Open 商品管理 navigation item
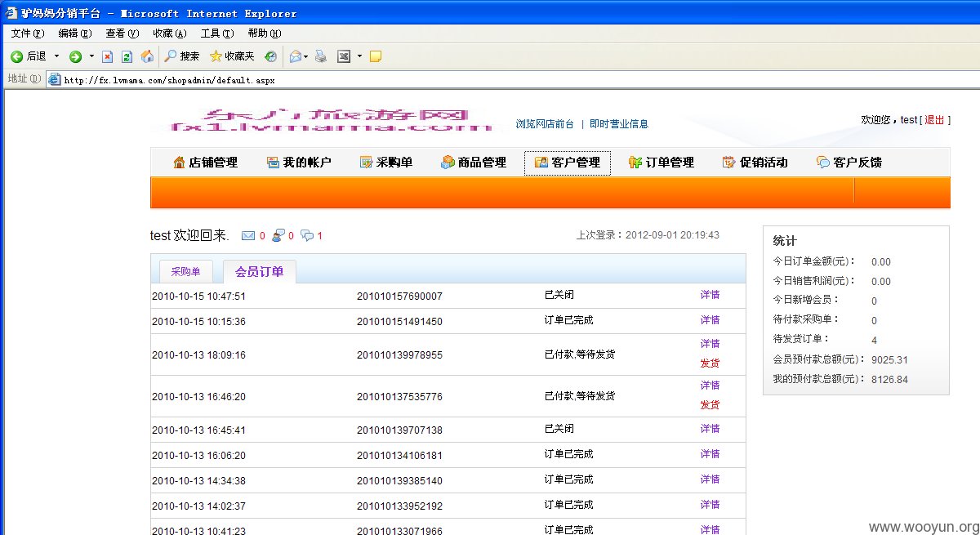Viewport: 980px width, 535px height. (474, 163)
